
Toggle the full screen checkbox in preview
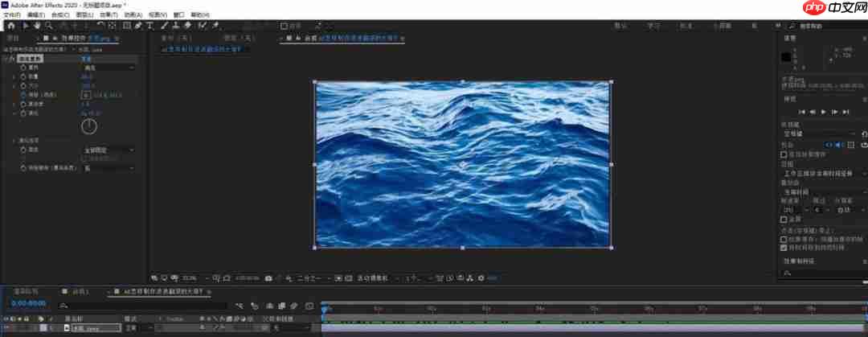pos(784,219)
